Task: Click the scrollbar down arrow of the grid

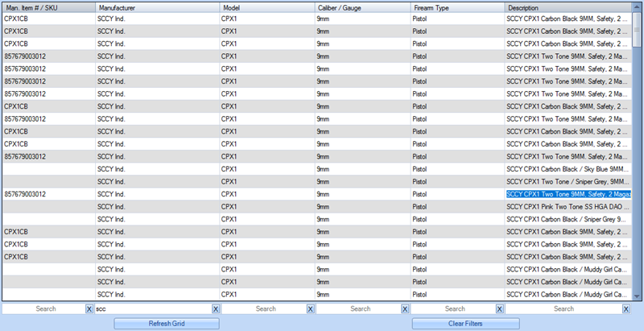Action: pos(637,296)
